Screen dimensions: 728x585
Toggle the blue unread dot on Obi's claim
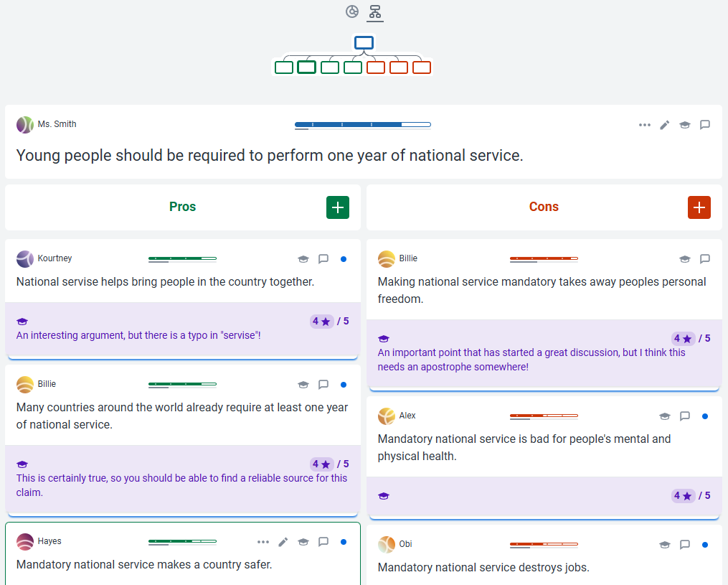coord(705,545)
